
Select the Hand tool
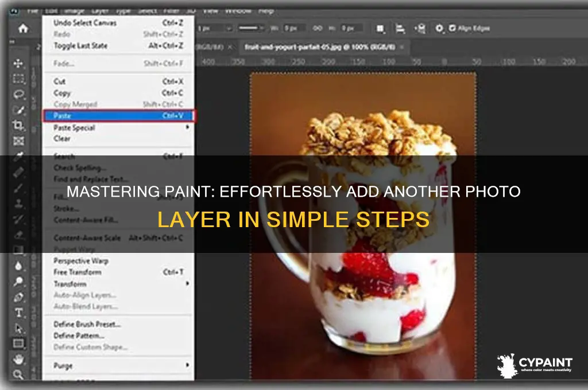18,359
